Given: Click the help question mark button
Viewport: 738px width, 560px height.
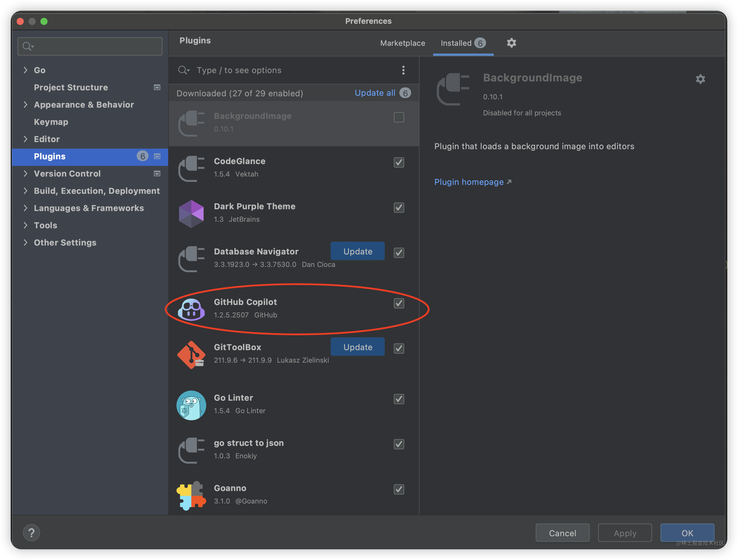Looking at the screenshot, I should tap(31, 533).
